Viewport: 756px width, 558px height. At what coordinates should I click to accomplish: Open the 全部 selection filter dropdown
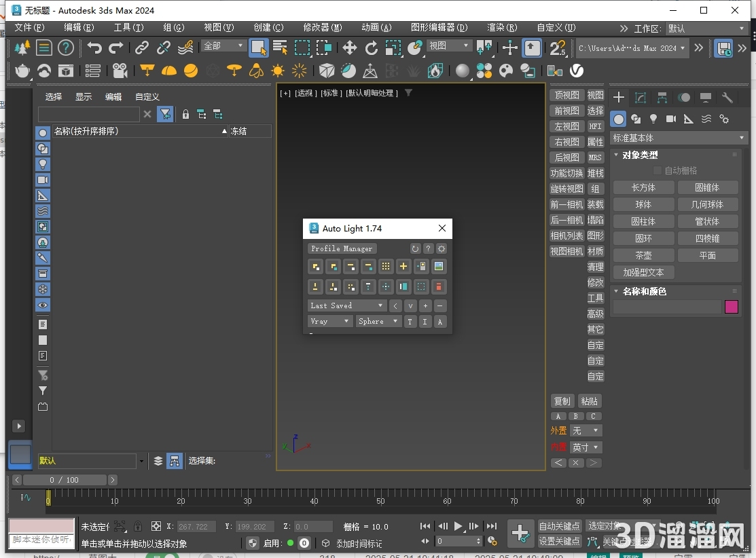[223, 45]
